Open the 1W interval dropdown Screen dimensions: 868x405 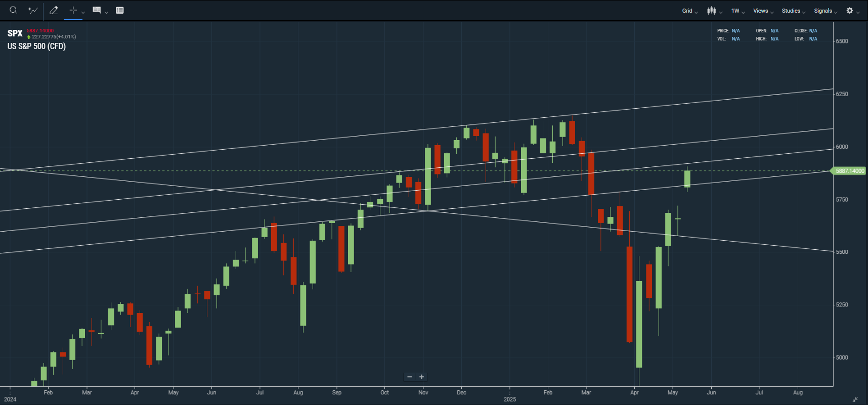click(x=738, y=11)
